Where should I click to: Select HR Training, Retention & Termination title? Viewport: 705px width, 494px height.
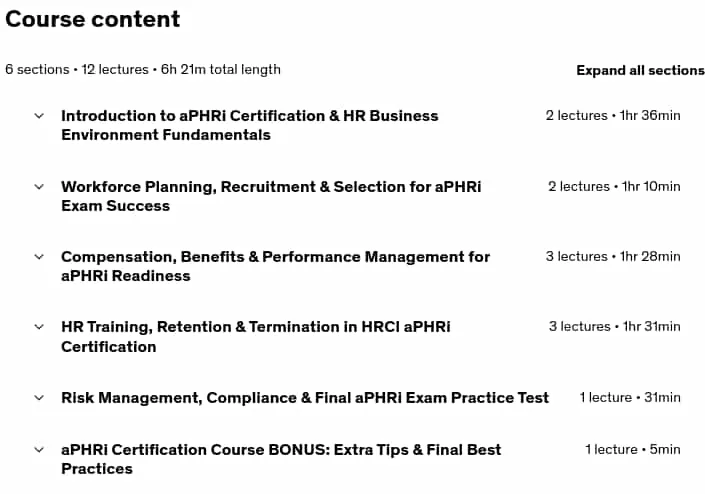tap(256, 337)
